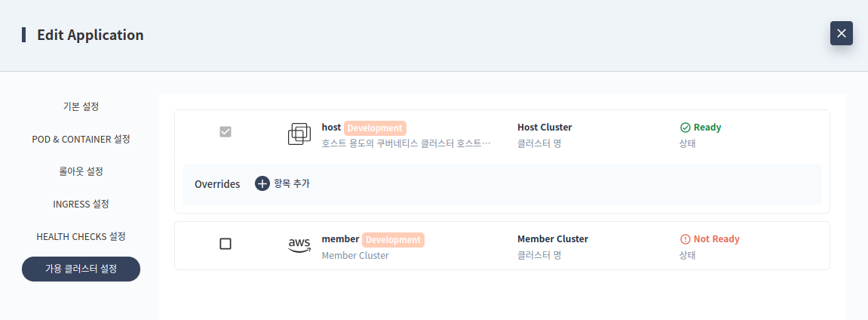
Task: Click the plus icon next to 항목 추가
Action: (x=262, y=184)
